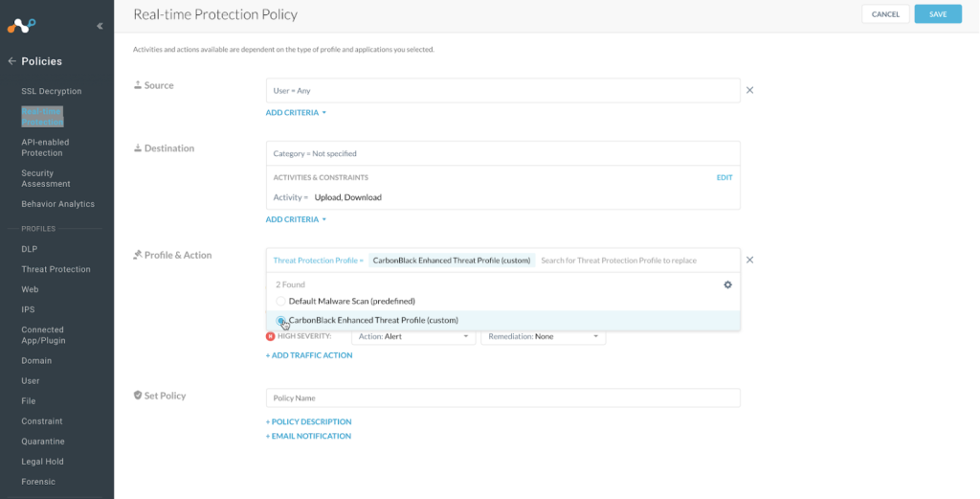Click the User = Any source field
The image size is (980, 499).
pos(503,91)
